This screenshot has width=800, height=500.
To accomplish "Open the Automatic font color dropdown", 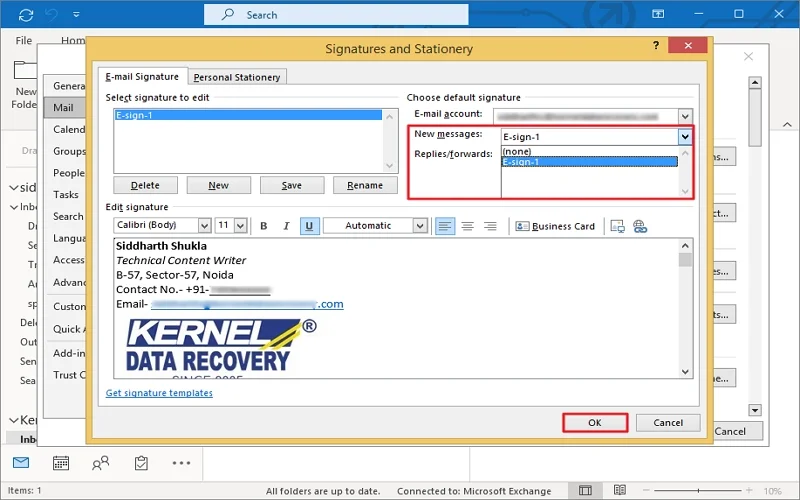I will click(420, 226).
